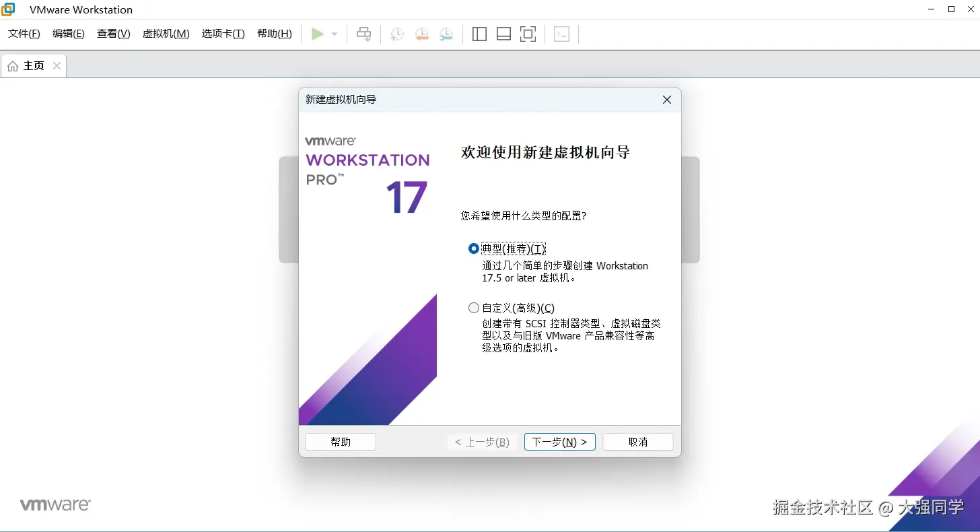Viewport: 980px width, 532px height.
Task: Click the take snapshot clock icon
Action: point(397,34)
